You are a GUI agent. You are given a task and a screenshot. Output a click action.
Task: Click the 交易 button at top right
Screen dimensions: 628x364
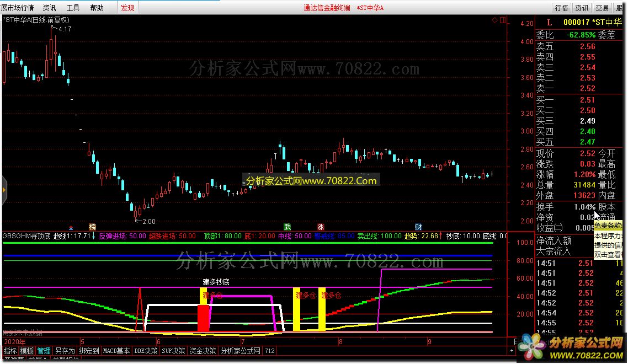tap(602, 8)
